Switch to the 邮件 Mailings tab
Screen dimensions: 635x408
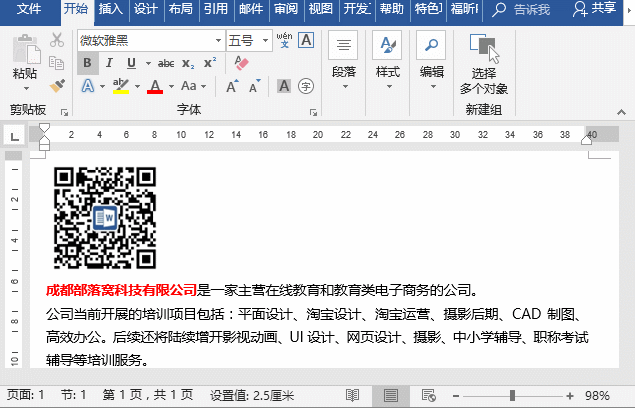[251, 9]
